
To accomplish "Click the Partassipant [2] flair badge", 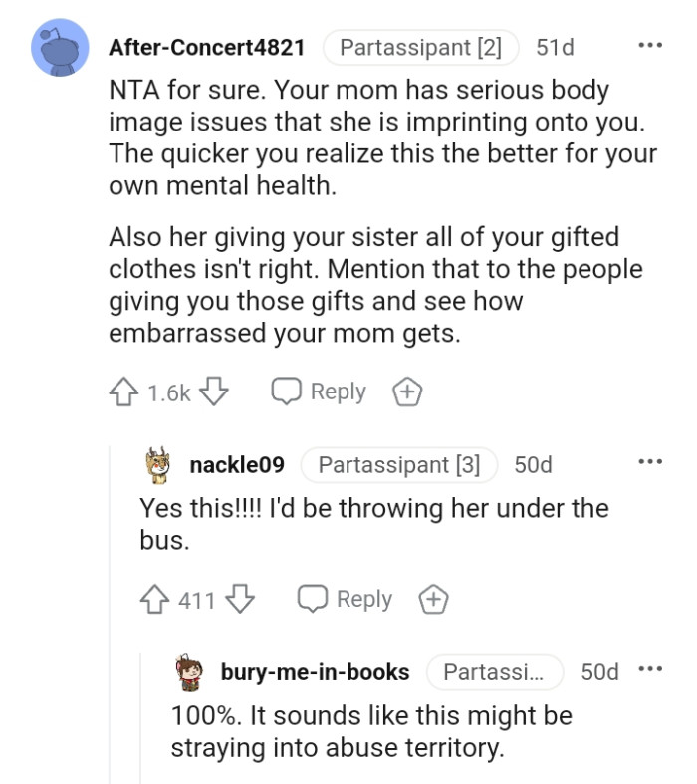I will coord(420,47).
